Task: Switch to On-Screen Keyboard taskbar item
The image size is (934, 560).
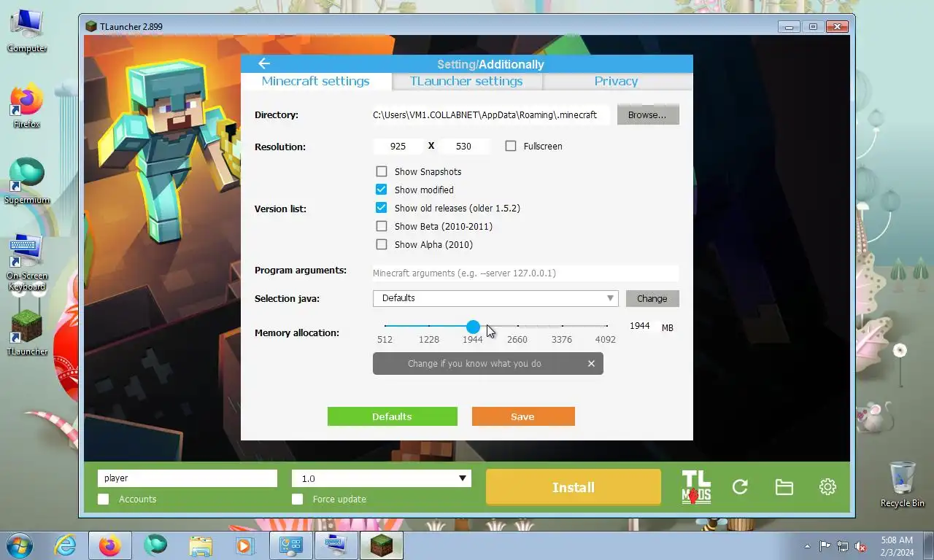Action: click(x=336, y=545)
